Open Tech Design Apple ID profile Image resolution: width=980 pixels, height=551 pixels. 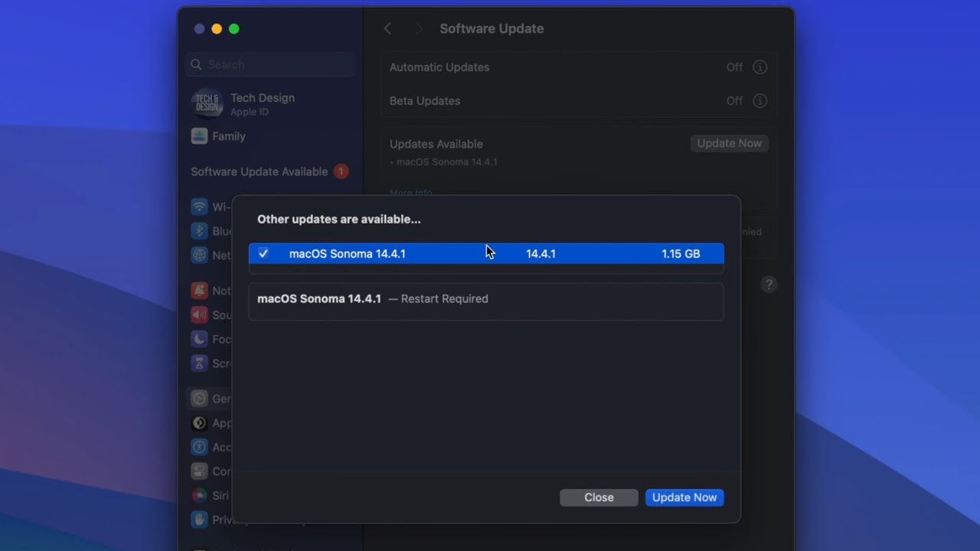pos(243,103)
